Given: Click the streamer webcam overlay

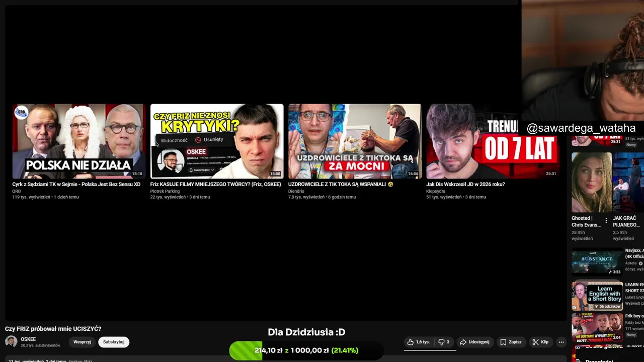Looking at the screenshot, I should pyautogui.click(x=583, y=60).
